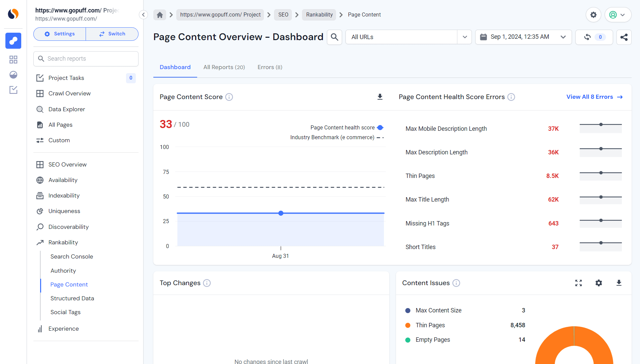Click inside the Search reports field
Viewport: 640px width, 364px height.
(x=86, y=59)
